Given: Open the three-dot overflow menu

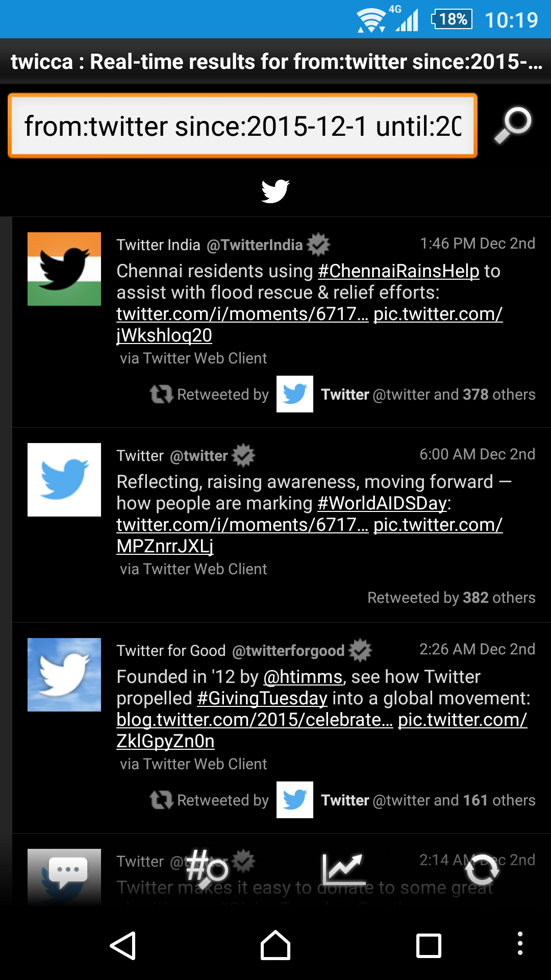Looking at the screenshot, I should pyautogui.click(x=520, y=943).
